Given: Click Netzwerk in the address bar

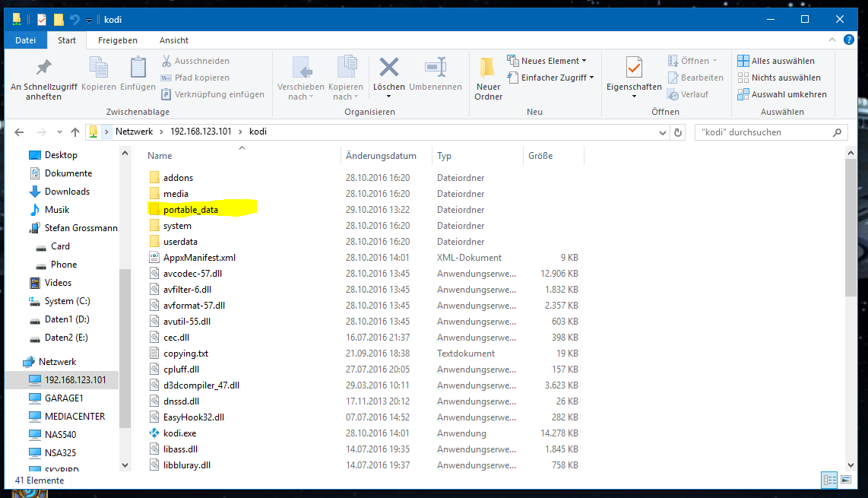Looking at the screenshot, I should [134, 132].
